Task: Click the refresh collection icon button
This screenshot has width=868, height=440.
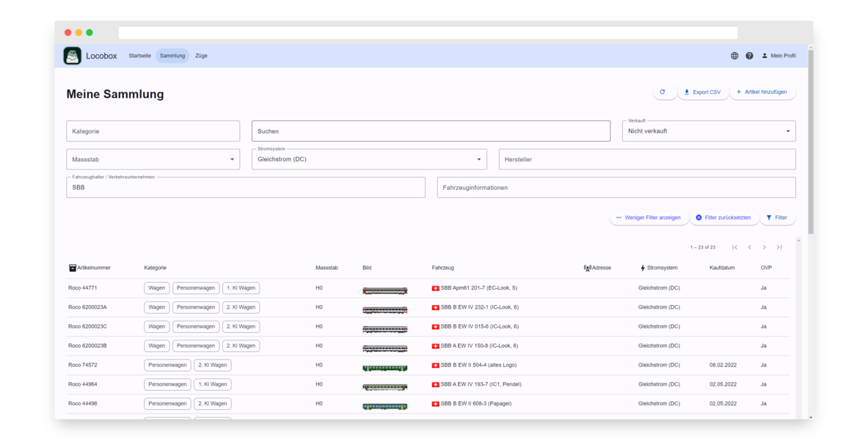Action: point(663,92)
